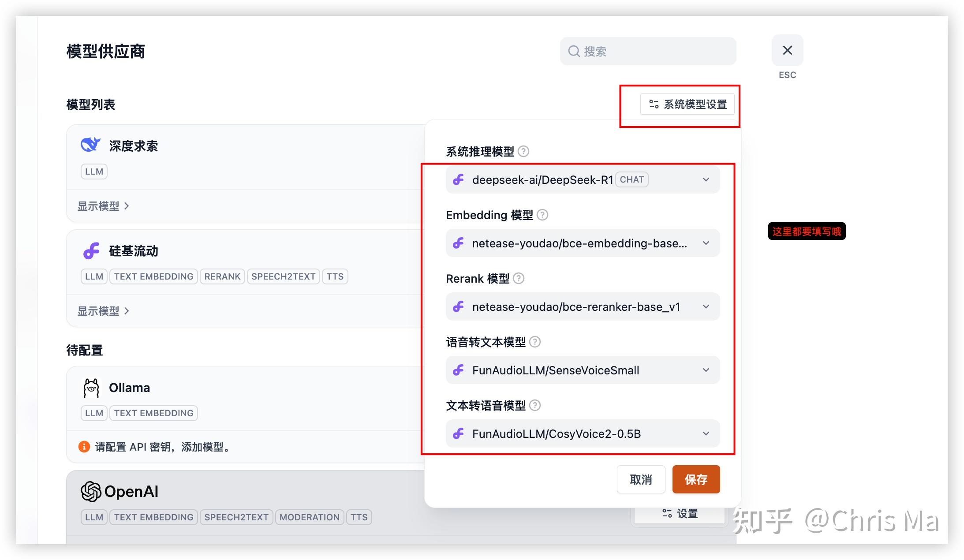
Task: Click the 搜索 search field
Action: pyautogui.click(x=648, y=51)
